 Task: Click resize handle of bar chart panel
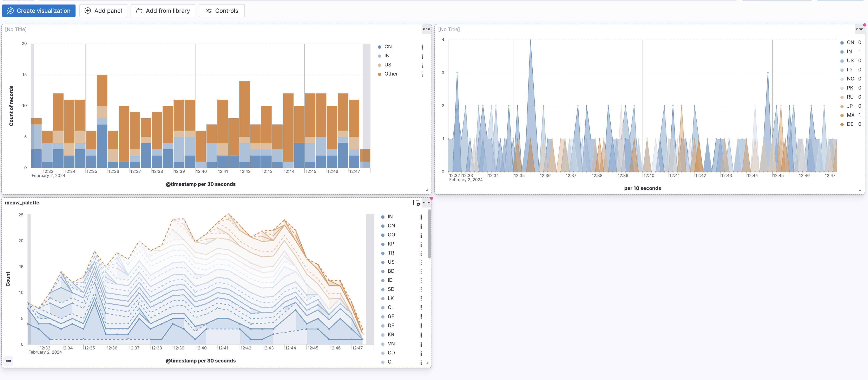click(427, 190)
